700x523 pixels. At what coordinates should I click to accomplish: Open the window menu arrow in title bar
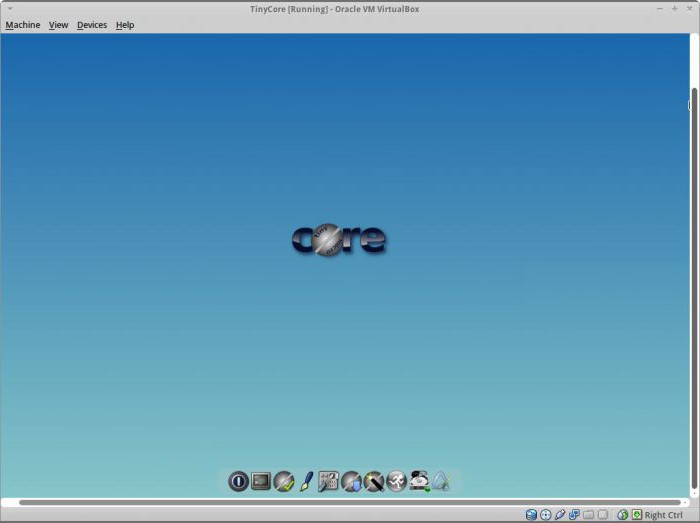[x=10, y=8]
